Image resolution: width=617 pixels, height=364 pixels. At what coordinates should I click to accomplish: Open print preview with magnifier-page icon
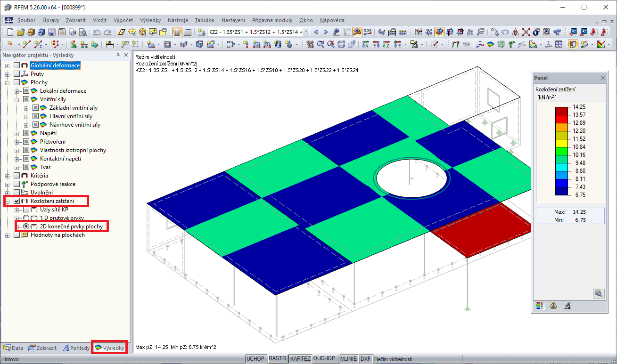click(x=82, y=32)
